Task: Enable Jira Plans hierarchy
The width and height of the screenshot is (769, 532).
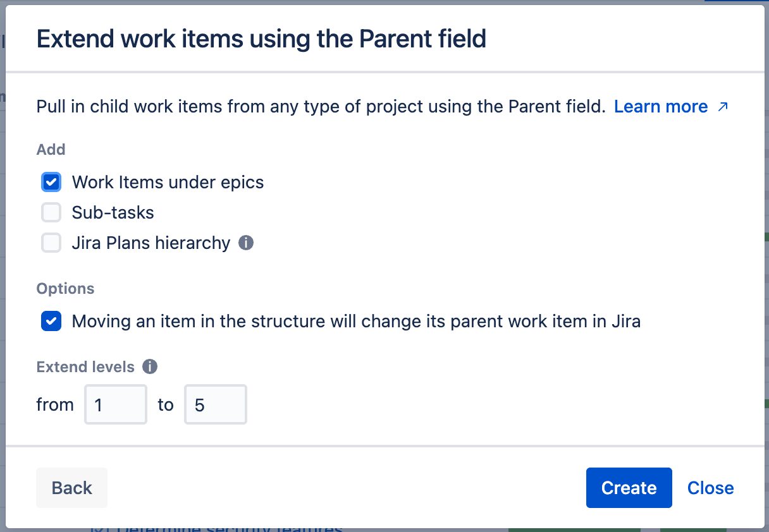Action: click(51, 243)
